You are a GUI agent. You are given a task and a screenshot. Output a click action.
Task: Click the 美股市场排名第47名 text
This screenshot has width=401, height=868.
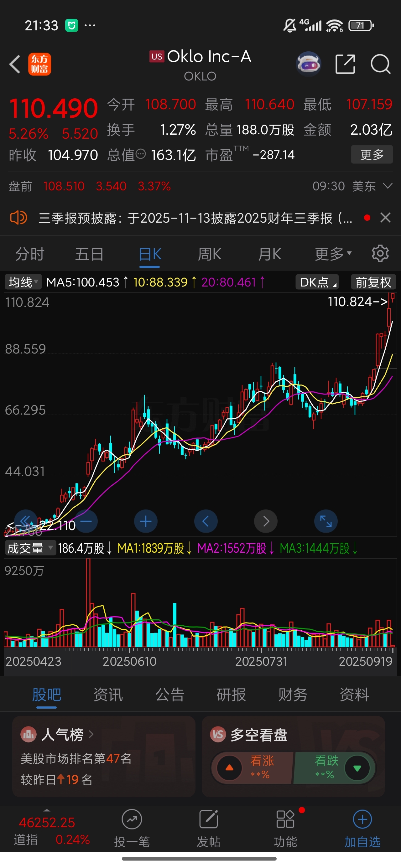coord(76,758)
